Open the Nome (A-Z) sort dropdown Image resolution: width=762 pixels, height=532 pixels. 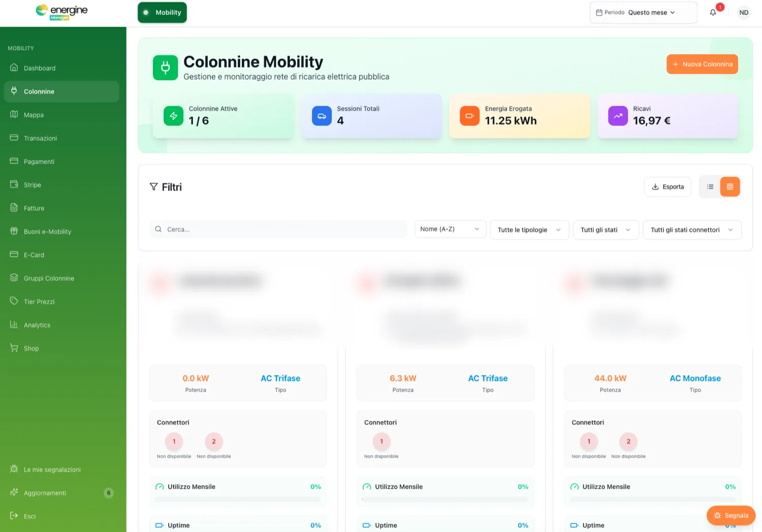click(450, 229)
